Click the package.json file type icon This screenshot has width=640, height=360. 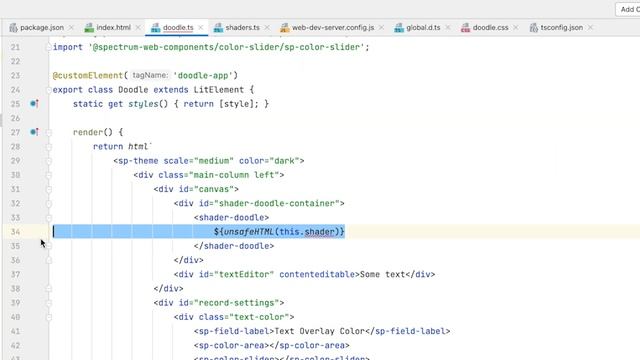13,27
